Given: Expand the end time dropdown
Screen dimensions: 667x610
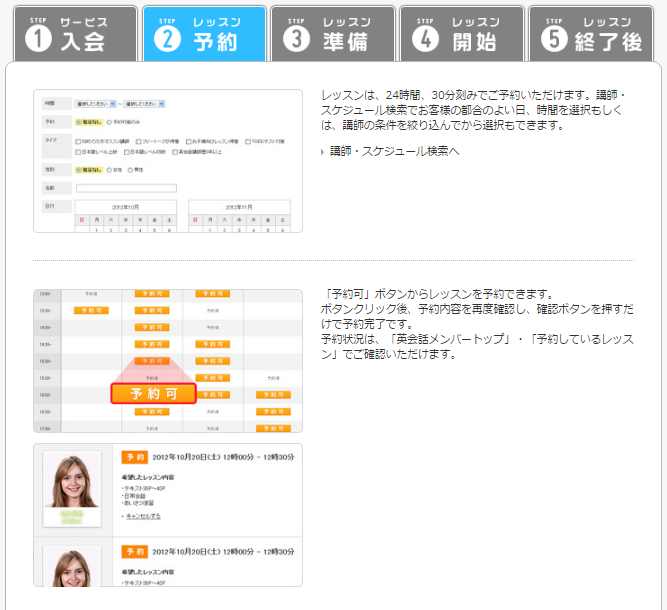Looking at the screenshot, I should [x=145, y=103].
